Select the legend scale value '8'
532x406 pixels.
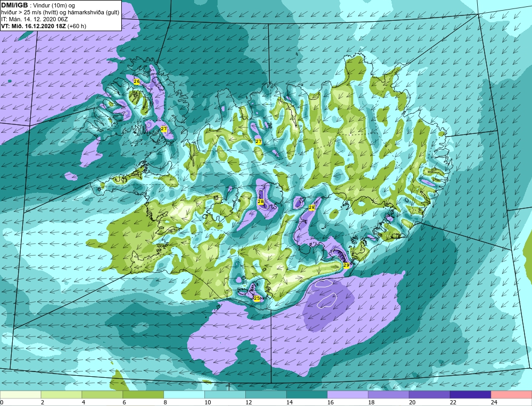[165, 402]
